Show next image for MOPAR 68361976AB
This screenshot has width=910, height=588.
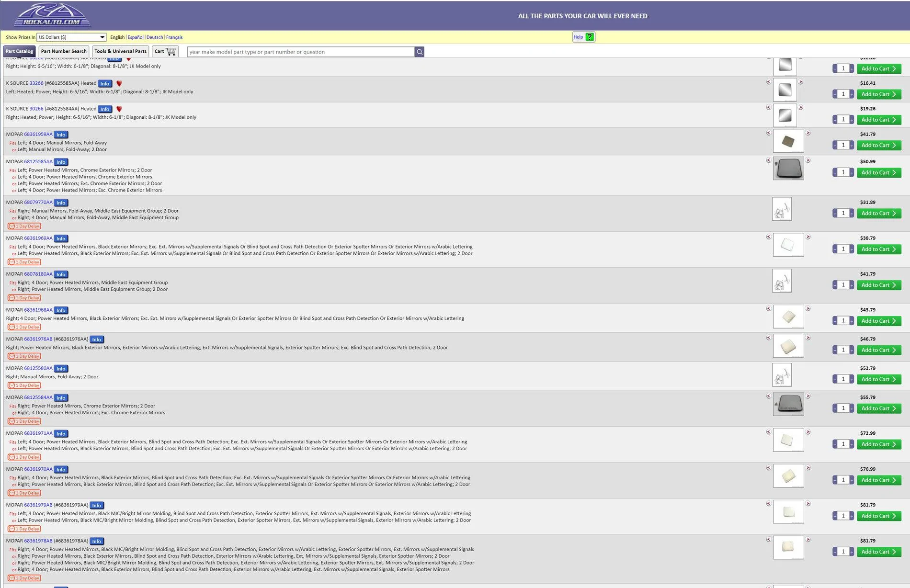point(808,338)
